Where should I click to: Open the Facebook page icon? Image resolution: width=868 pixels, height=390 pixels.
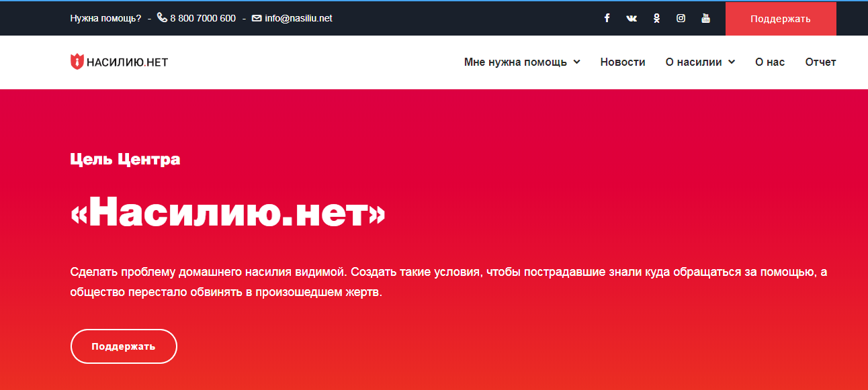point(607,18)
